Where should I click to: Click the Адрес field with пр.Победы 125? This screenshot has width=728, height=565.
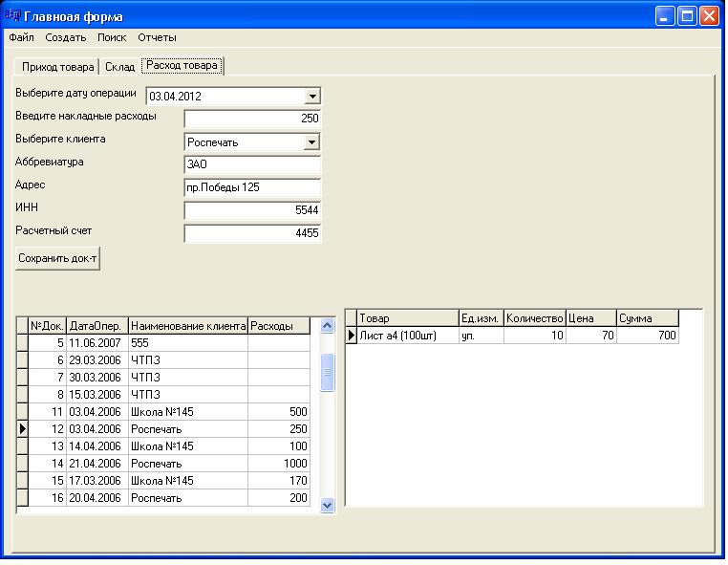pyautogui.click(x=252, y=187)
